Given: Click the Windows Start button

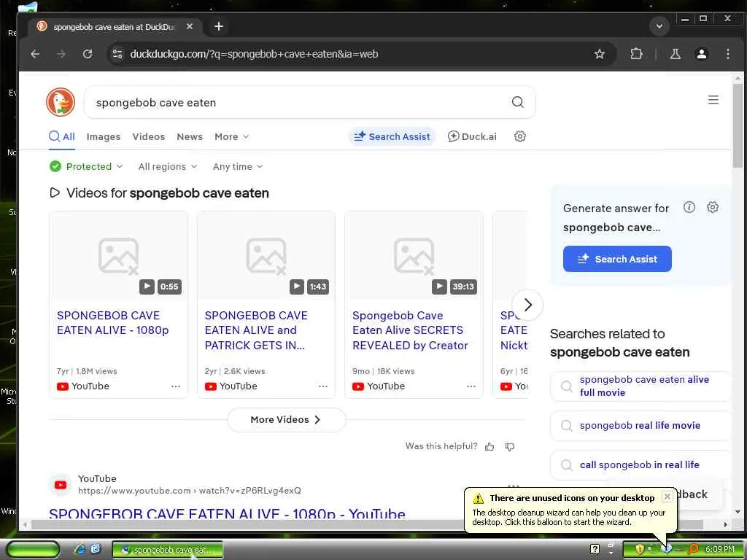Looking at the screenshot, I should [33, 550].
